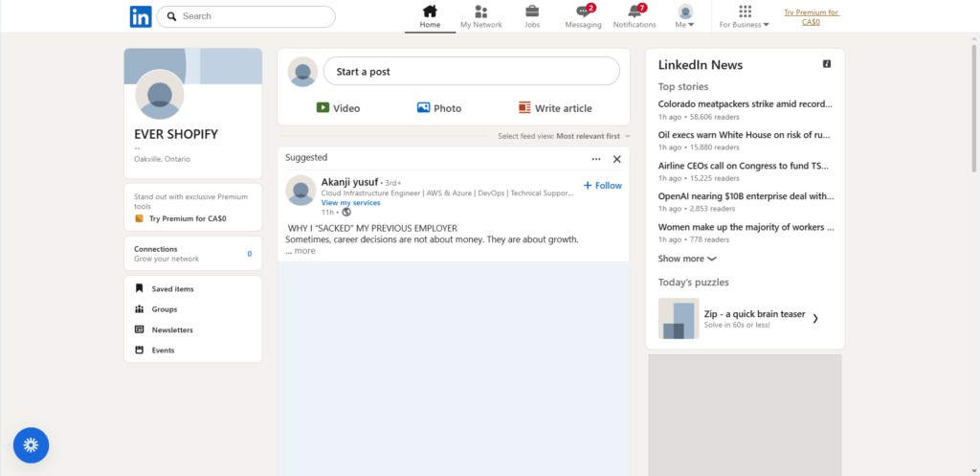Open the three-dot menu on Suggested post
This screenshot has width=980, height=476.
point(596,159)
